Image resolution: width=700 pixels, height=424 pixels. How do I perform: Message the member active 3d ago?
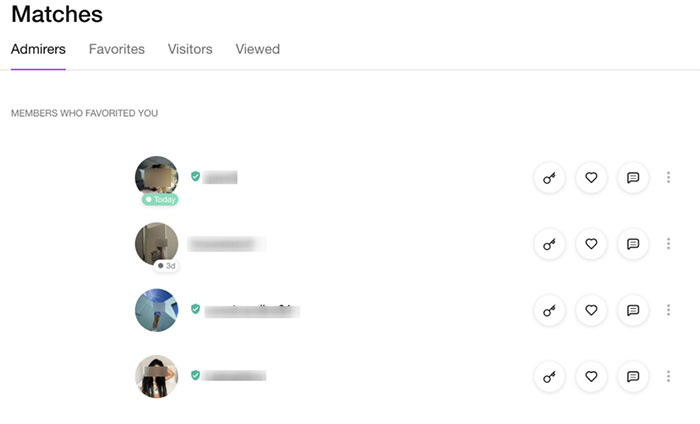click(633, 244)
